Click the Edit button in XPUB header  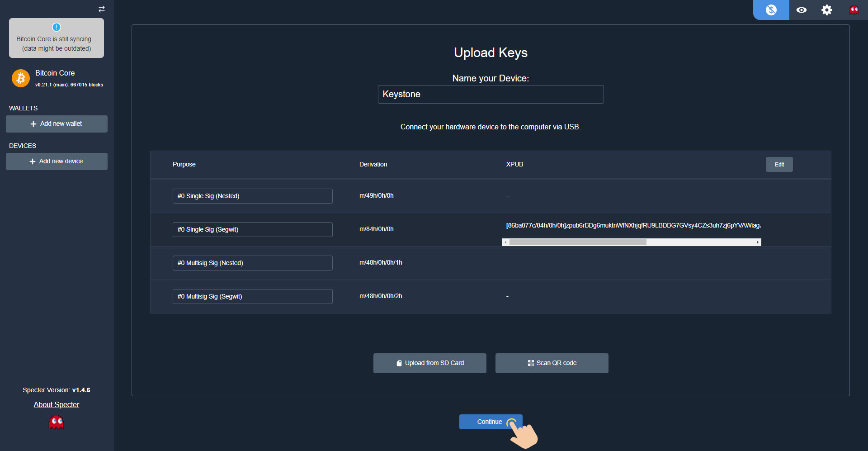779,165
